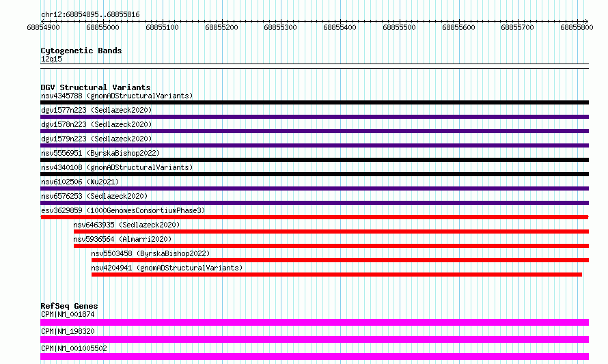Open variant nsv5936564 (Almarri2020)
The image size is (608, 364).
point(122,239)
